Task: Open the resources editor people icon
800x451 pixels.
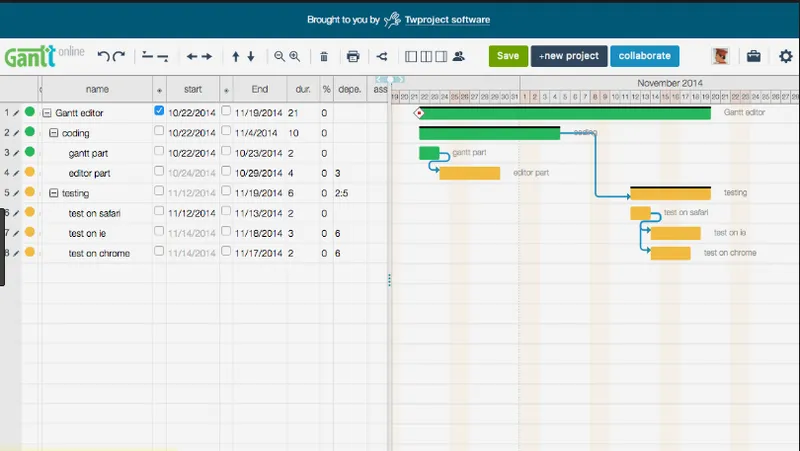Action: coord(458,56)
